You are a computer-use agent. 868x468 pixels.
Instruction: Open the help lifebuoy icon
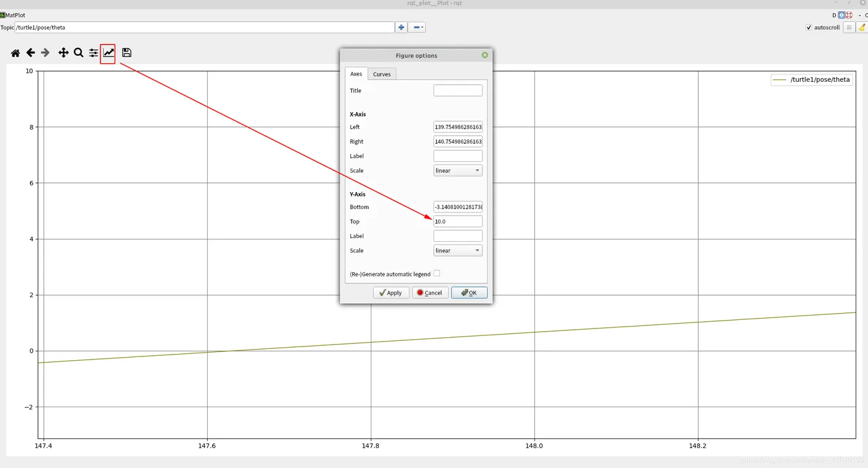coord(849,15)
